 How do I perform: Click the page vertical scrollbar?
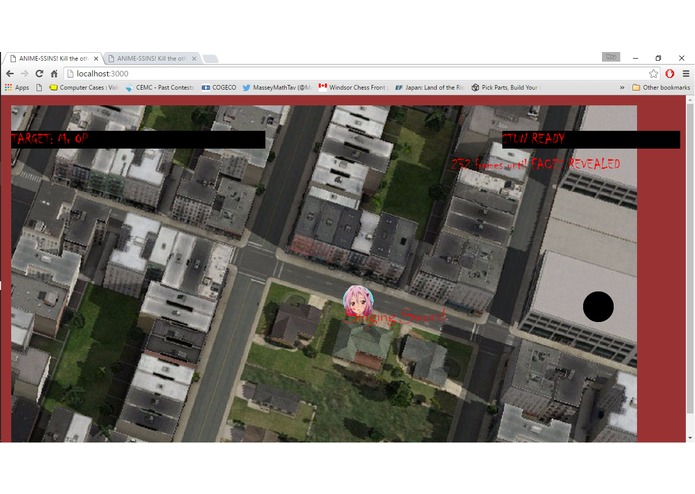[690, 259]
